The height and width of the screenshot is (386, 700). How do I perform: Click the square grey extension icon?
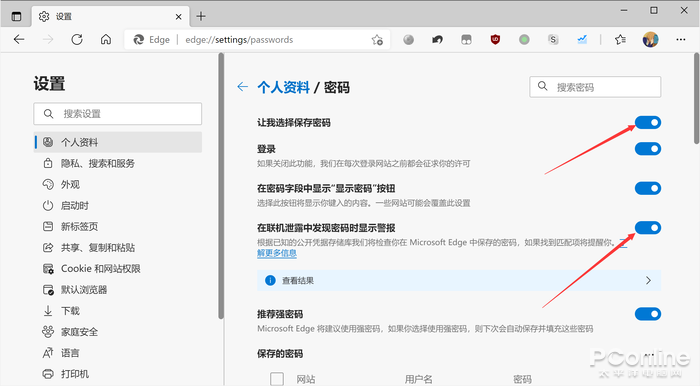point(466,40)
